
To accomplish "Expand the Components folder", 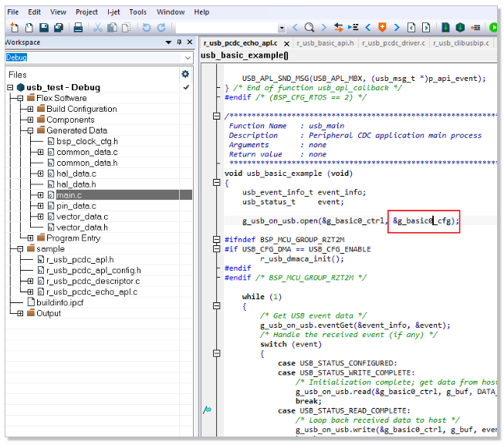I will tap(30, 120).
